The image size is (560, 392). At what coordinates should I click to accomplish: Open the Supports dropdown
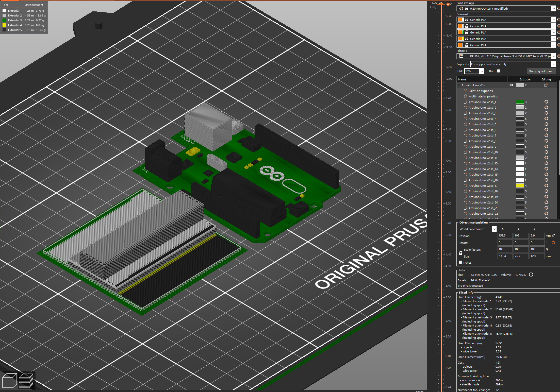click(x=554, y=64)
